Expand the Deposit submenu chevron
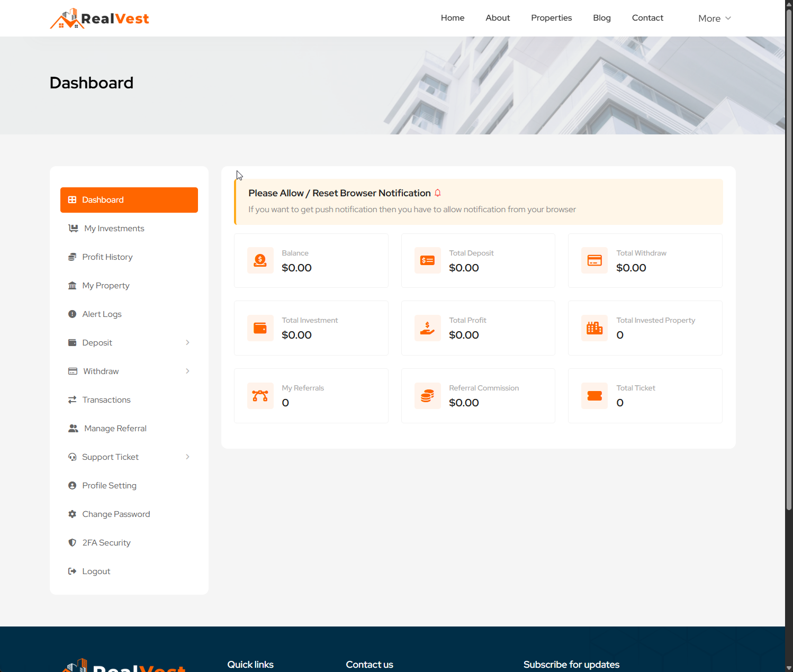 click(x=187, y=343)
